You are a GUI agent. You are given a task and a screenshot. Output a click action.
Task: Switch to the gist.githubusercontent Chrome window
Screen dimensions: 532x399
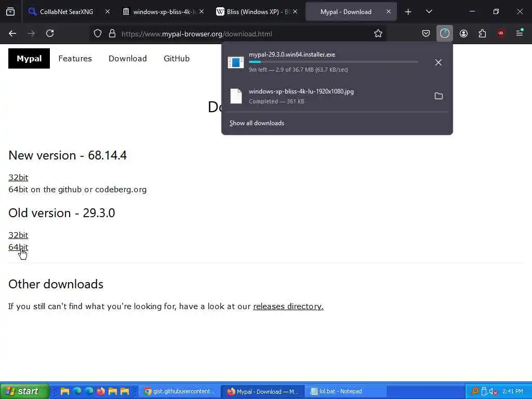click(179, 391)
